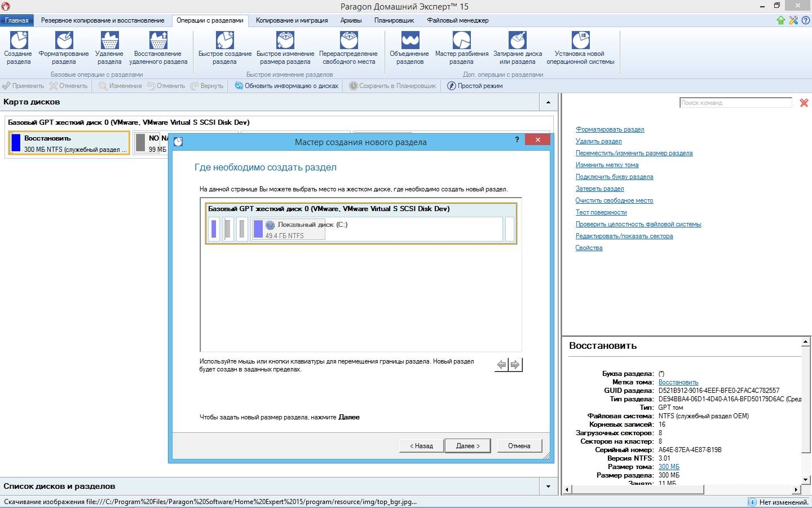Open Операции с разделами tab

pyautogui.click(x=210, y=20)
